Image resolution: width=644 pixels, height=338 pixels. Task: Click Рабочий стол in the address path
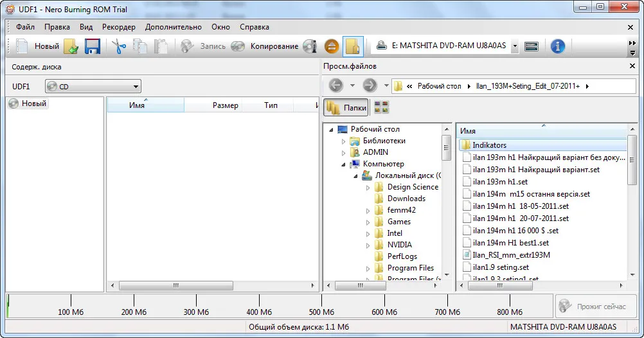click(x=439, y=86)
